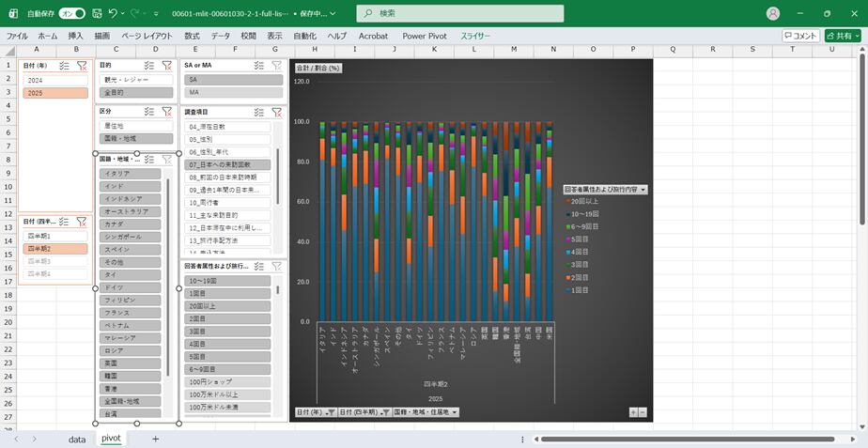
Task: Switch to the data sheet tab
Action: click(77, 440)
